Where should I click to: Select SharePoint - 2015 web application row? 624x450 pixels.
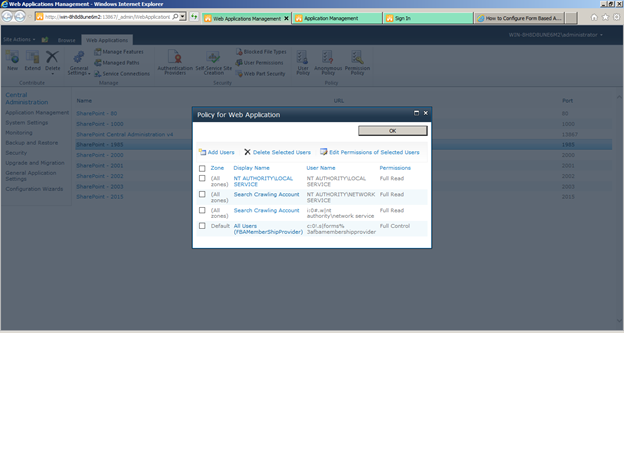click(x=344, y=197)
